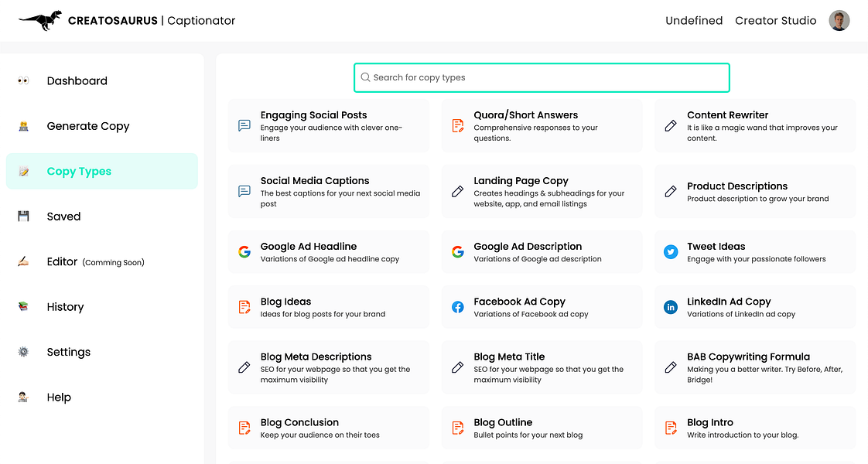The height and width of the screenshot is (464, 868).
Task: Click the person icon beside Help
Action: (x=23, y=397)
